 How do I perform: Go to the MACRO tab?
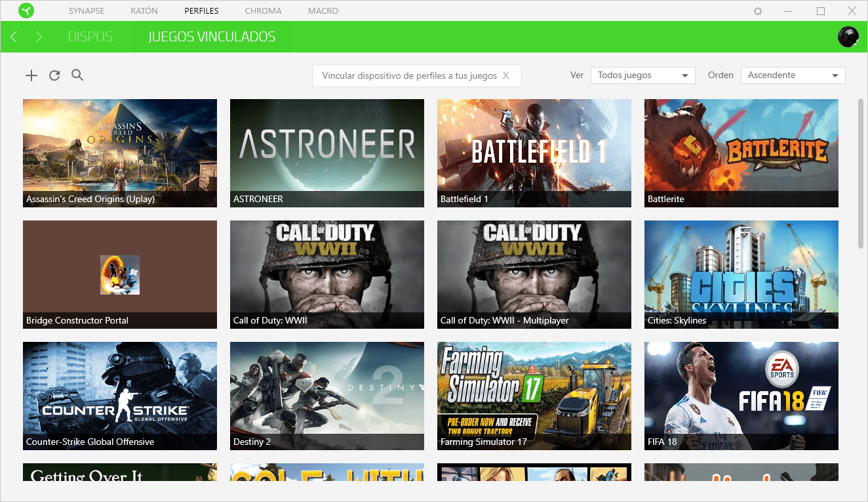coord(323,11)
